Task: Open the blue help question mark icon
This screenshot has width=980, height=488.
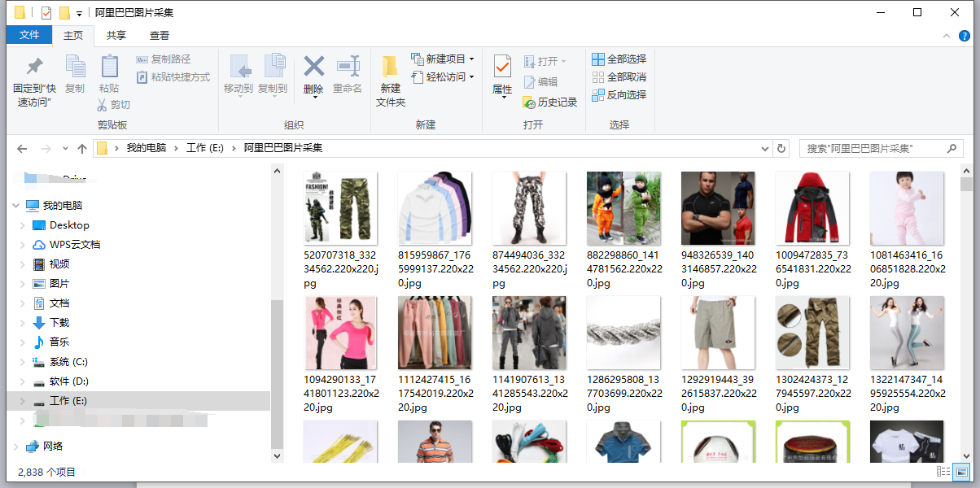Action: click(x=965, y=36)
